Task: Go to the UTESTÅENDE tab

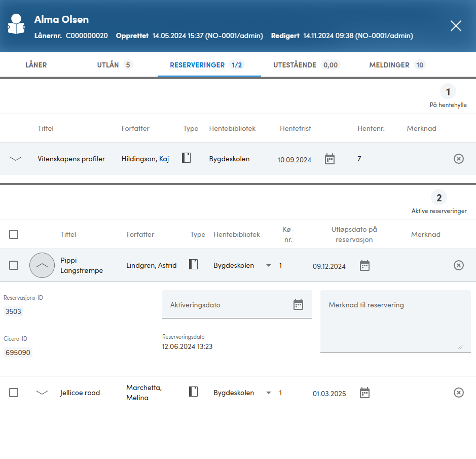Action: [306, 65]
